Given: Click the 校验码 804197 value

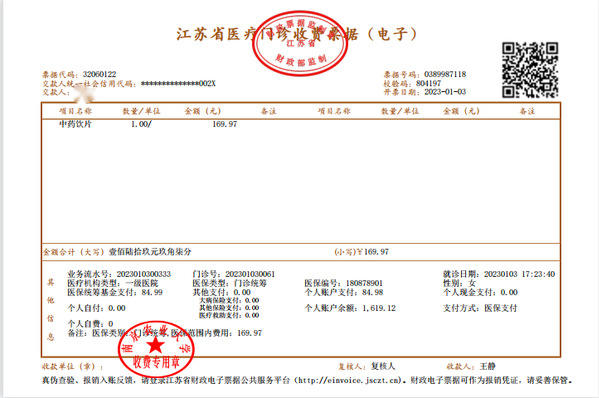Looking at the screenshot, I should coord(428,83).
